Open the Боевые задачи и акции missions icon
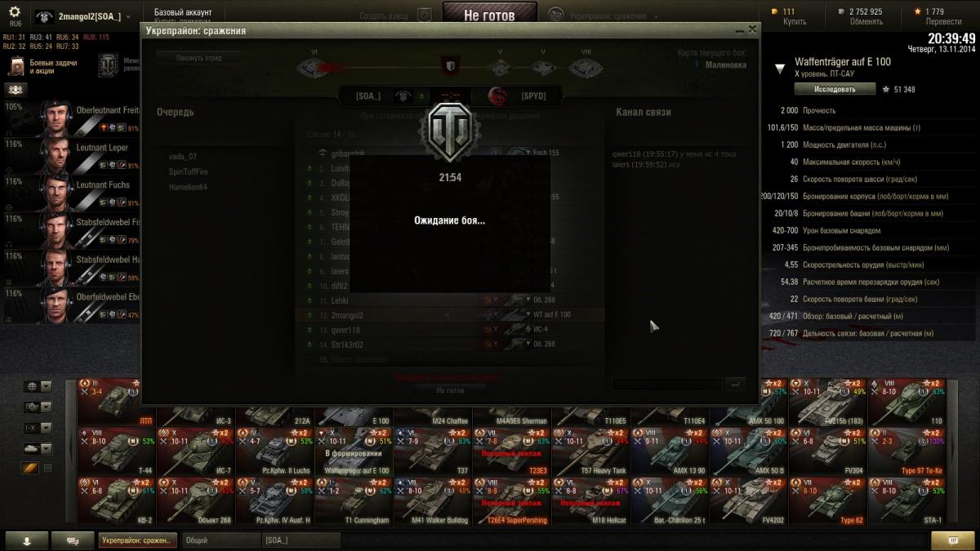Screen dimensions: 980x551 coord(16,66)
